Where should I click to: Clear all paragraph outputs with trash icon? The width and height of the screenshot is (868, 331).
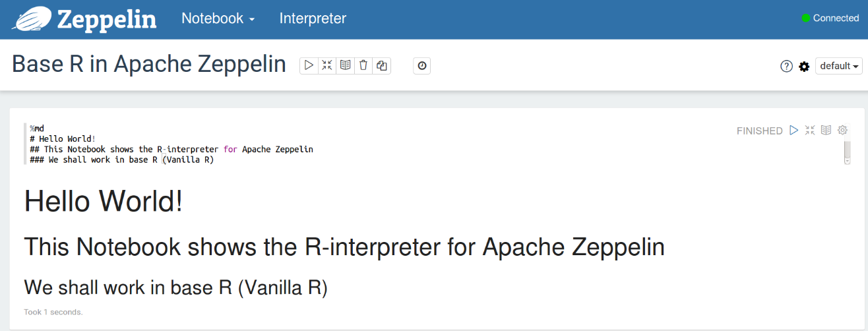tap(363, 65)
